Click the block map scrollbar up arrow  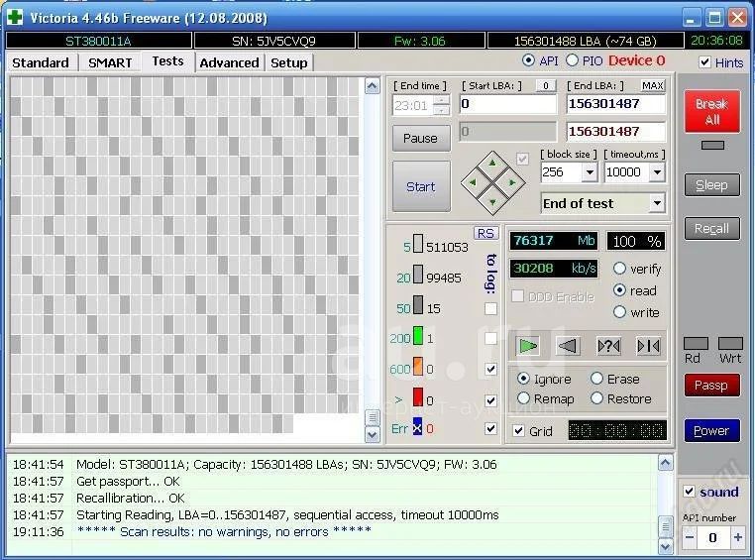click(372, 86)
